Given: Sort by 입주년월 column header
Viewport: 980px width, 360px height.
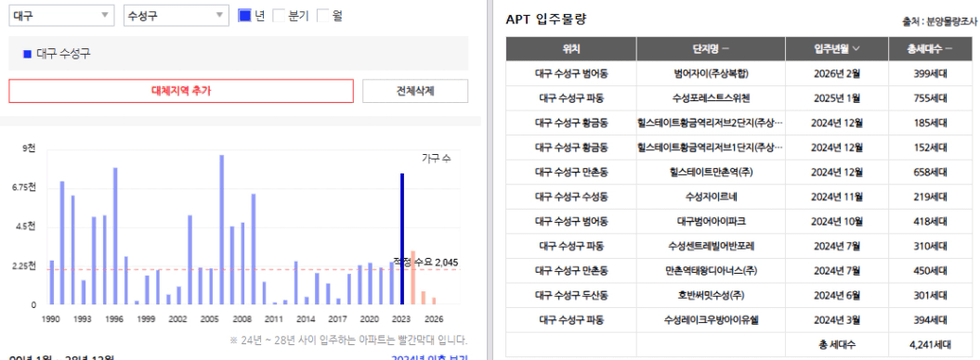Looking at the screenshot, I should pyautogui.click(x=837, y=48).
